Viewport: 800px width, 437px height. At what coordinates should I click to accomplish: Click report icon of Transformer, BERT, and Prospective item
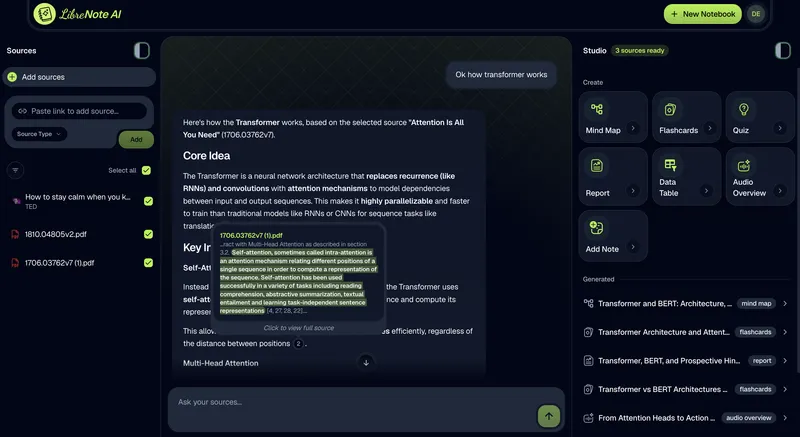588,361
